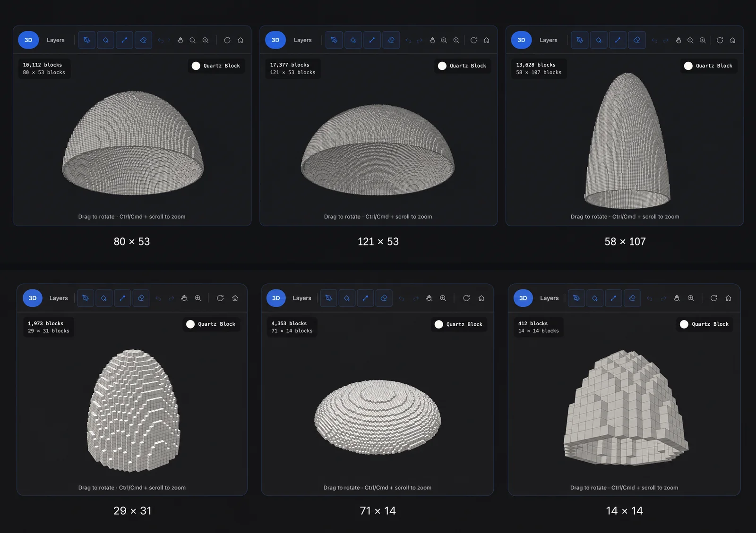Toggle the 3D button in the 71 × 14 panel

(276, 298)
